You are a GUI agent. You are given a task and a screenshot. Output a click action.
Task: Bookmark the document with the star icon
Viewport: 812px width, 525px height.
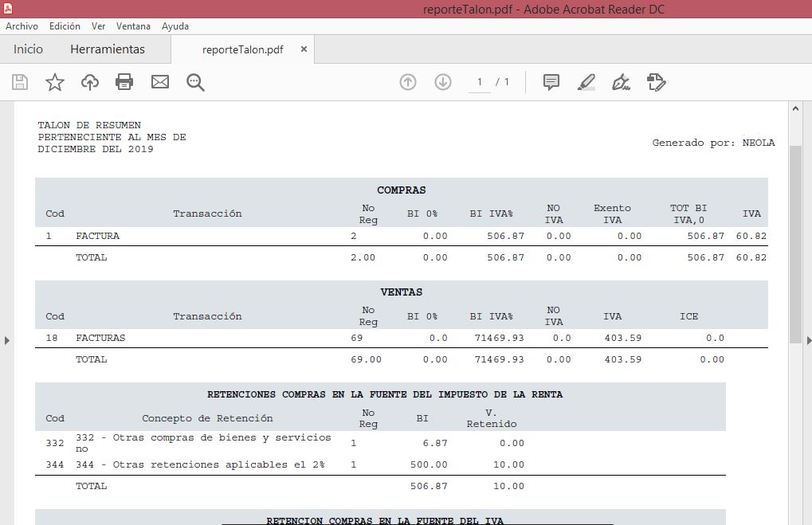pyautogui.click(x=55, y=82)
